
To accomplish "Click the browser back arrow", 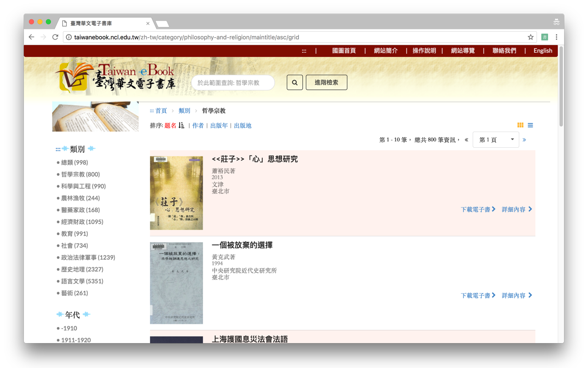I will [31, 37].
